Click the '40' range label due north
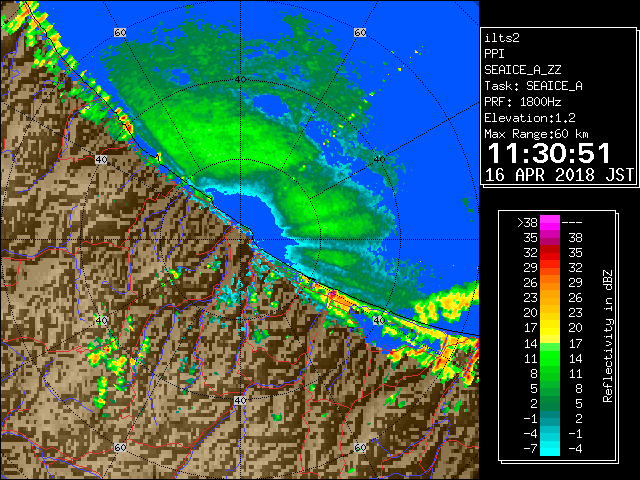 pos(240,79)
